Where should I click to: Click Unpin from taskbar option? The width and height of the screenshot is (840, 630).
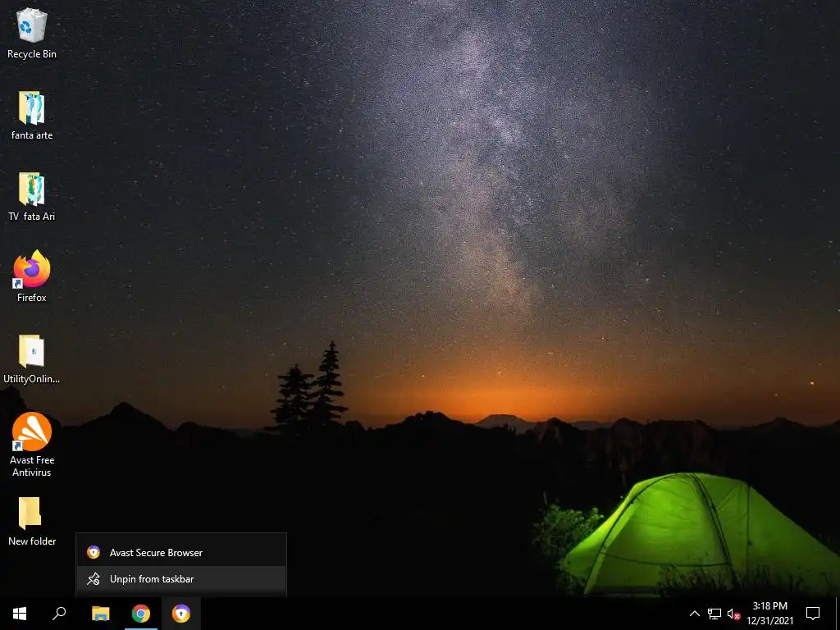181,579
